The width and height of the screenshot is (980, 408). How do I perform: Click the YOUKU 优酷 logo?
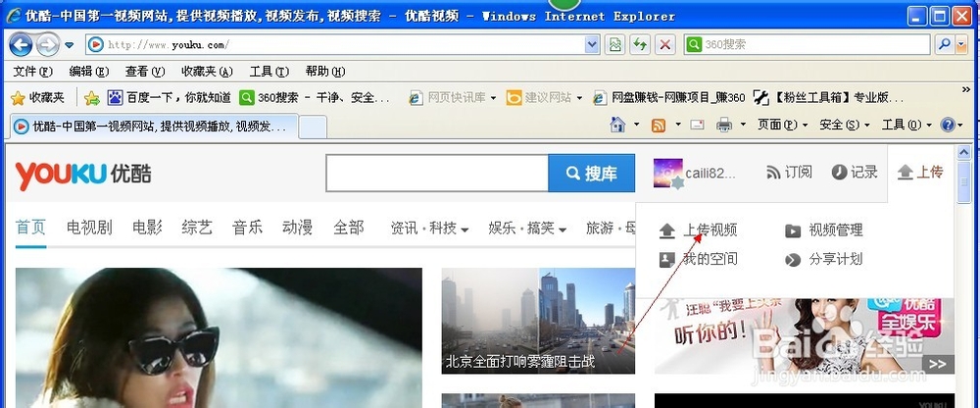point(83,175)
